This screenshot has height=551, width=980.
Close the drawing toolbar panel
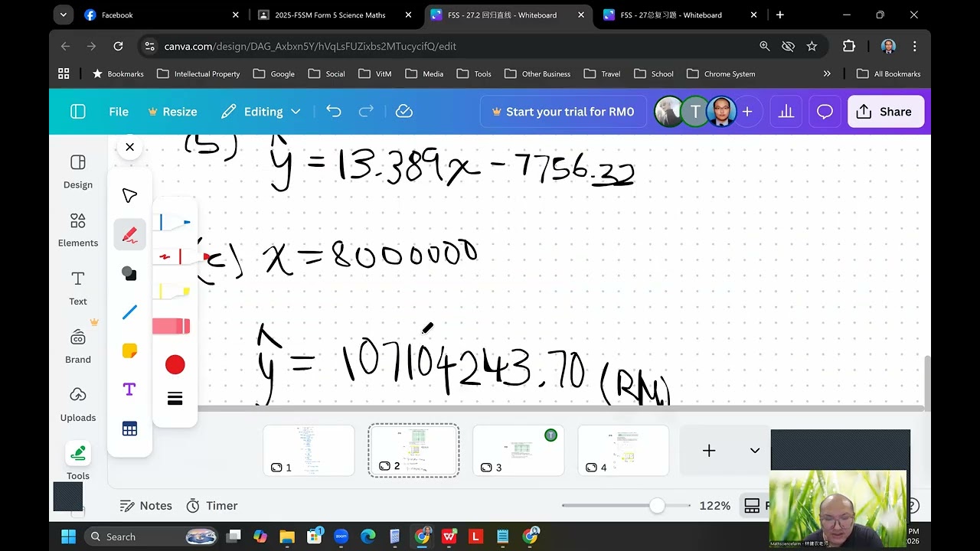[129, 147]
